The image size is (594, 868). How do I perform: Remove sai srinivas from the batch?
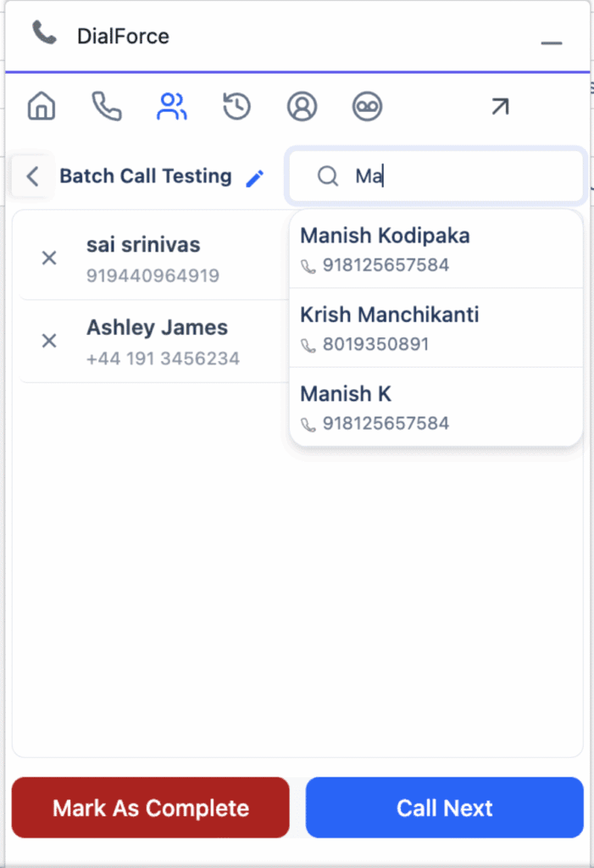[x=49, y=258]
